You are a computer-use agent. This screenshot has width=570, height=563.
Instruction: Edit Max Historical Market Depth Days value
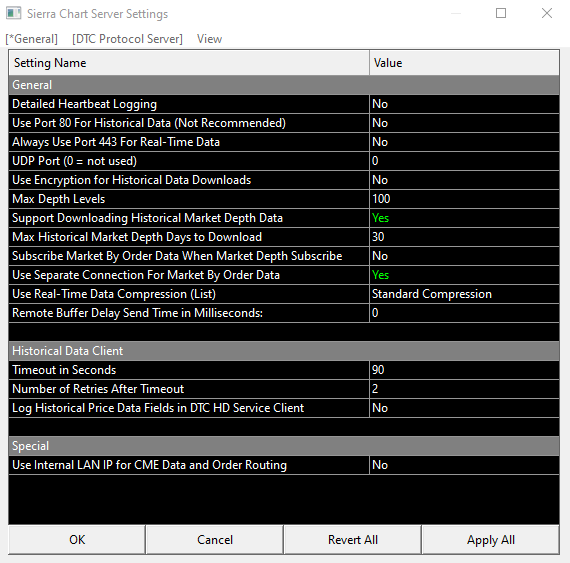(464, 237)
